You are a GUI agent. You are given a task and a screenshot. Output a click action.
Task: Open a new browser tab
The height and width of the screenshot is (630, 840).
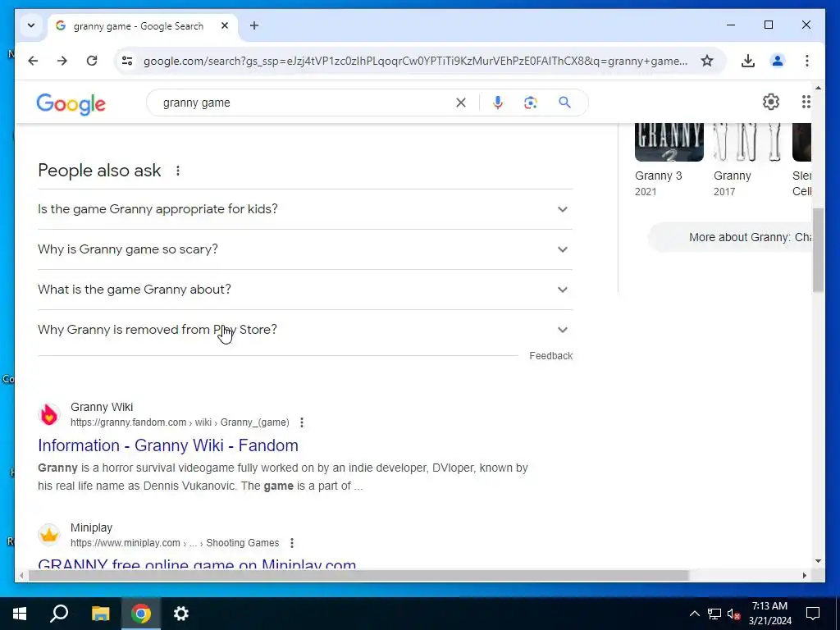click(x=254, y=25)
